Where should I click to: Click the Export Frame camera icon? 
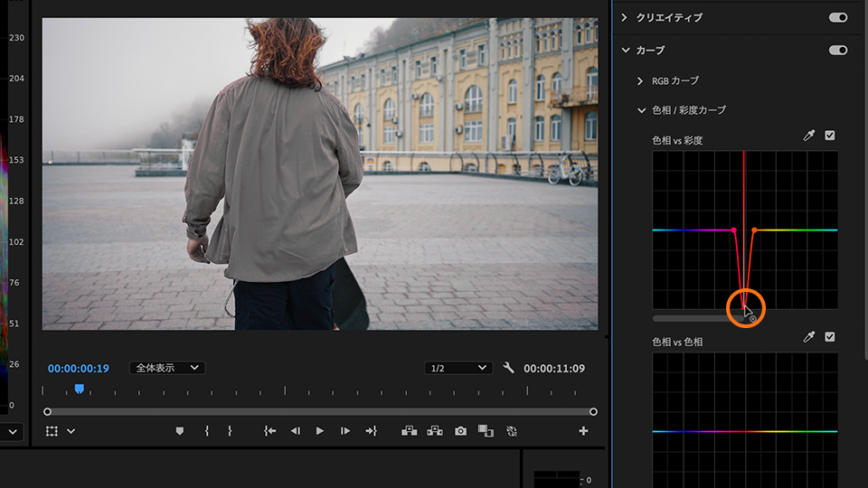(x=460, y=431)
